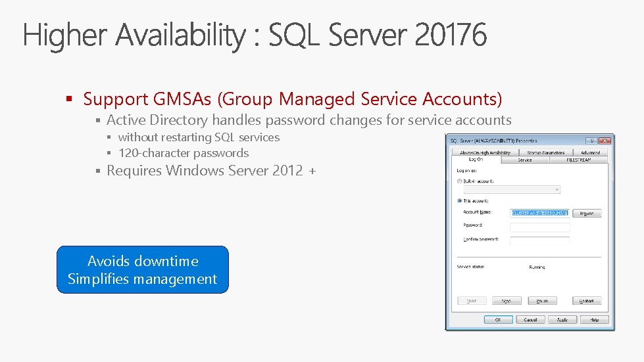Image resolution: width=644 pixels, height=362 pixels.
Task: Click the Account Name input field
Action: pos(539,213)
